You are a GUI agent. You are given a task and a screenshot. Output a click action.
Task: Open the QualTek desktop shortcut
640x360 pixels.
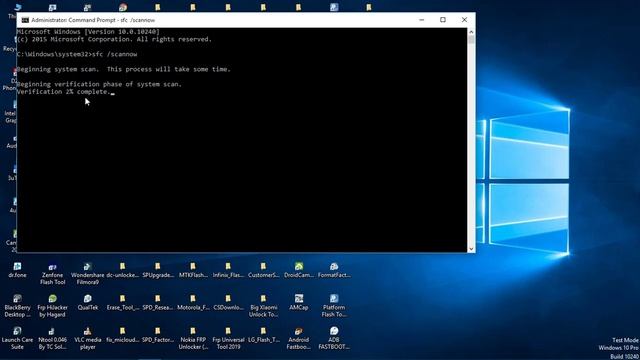tap(87, 302)
